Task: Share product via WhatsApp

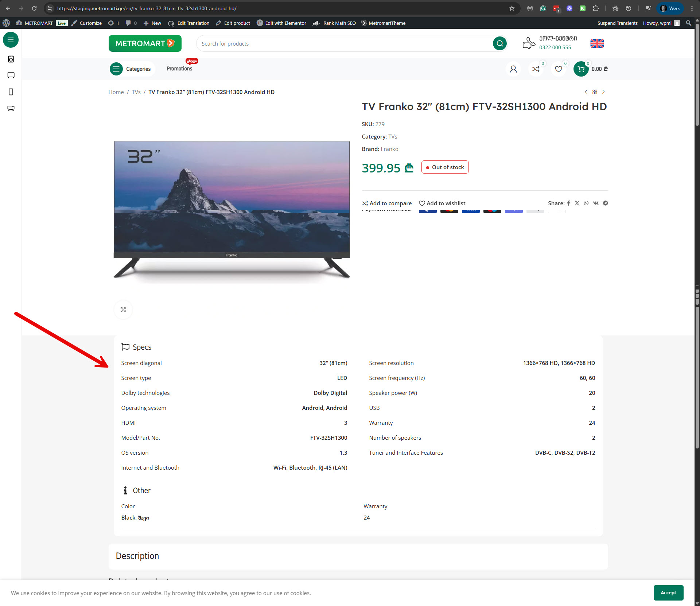Action: (x=586, y=203)
